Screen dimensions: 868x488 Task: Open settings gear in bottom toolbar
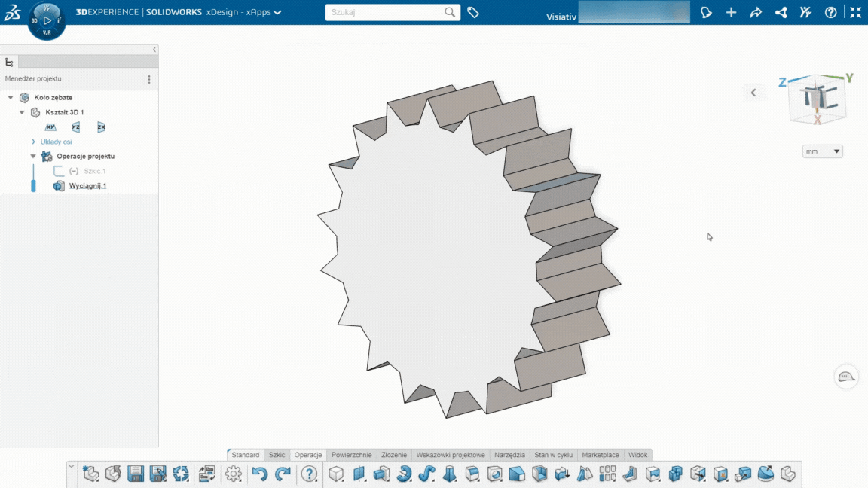point(234,474)
